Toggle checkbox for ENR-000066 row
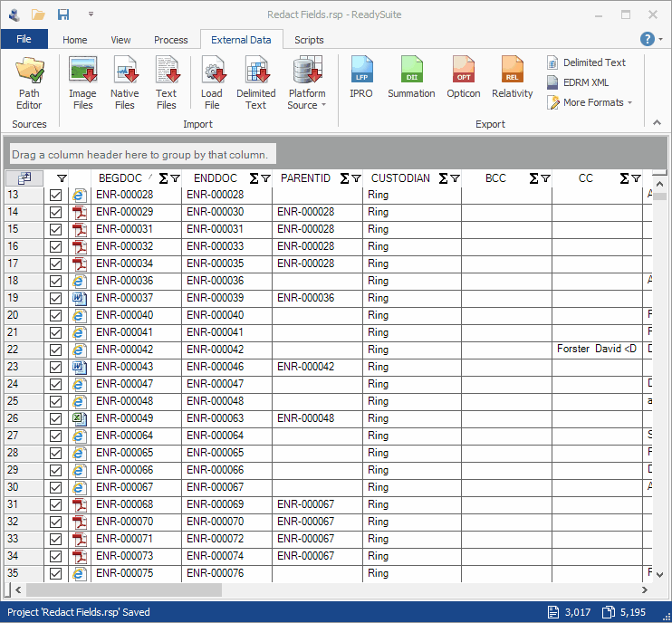The width and height of the screenshot is (672, 623). pyautogui.click(x=56, y=471)
